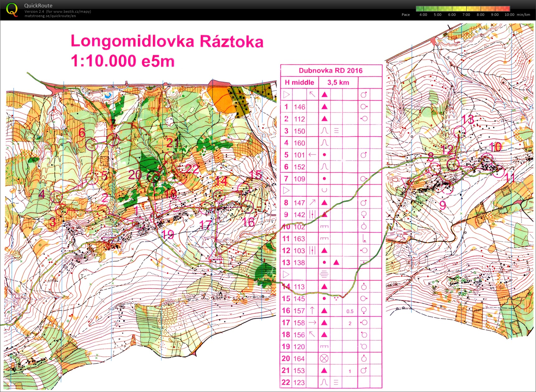Screen dimensions: 536x392
Task: Click the 'QuickRoute' title text
Action: coord(38,5)
